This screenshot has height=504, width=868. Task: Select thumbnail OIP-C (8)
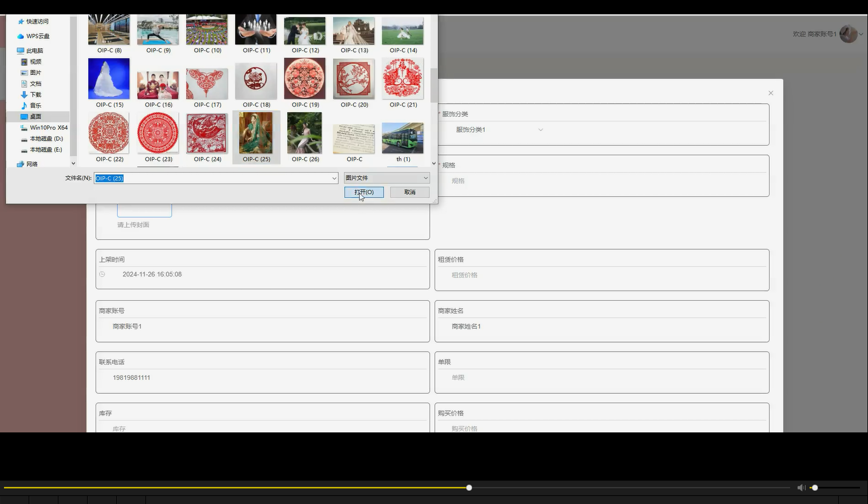click(x=109, y=34)
